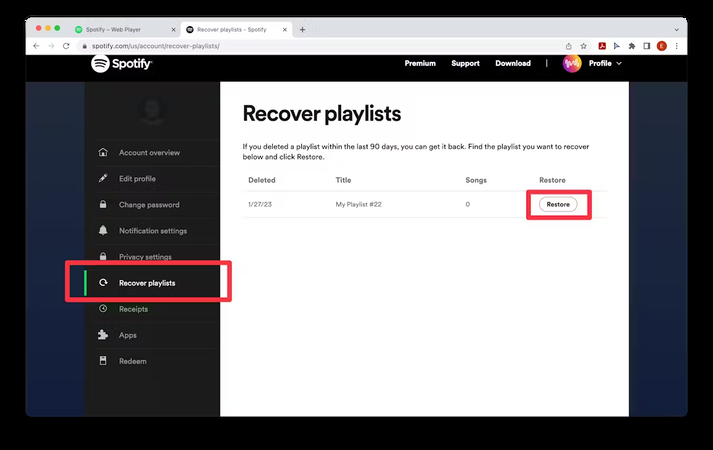This screenshot has width=713, height=450.
Task: Click the site lock padlock icon
Action: click(84, 46)
